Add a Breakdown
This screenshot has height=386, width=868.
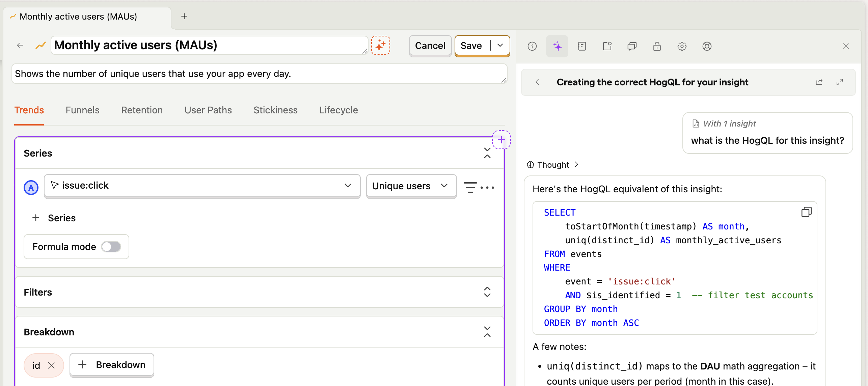(112, 365)
